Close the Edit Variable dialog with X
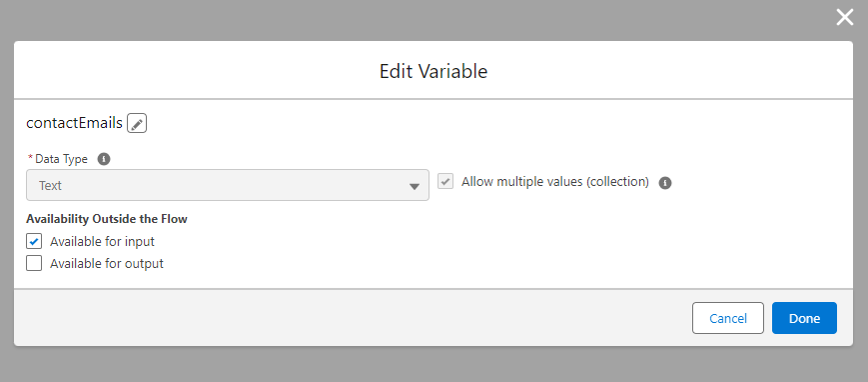 (845, 18)
